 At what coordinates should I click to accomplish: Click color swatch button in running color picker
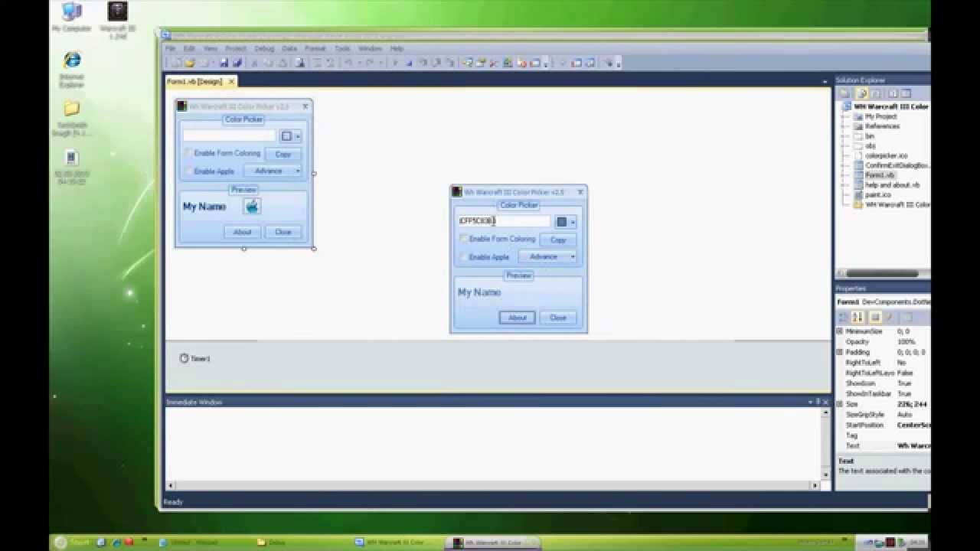[x=562, y=222]
